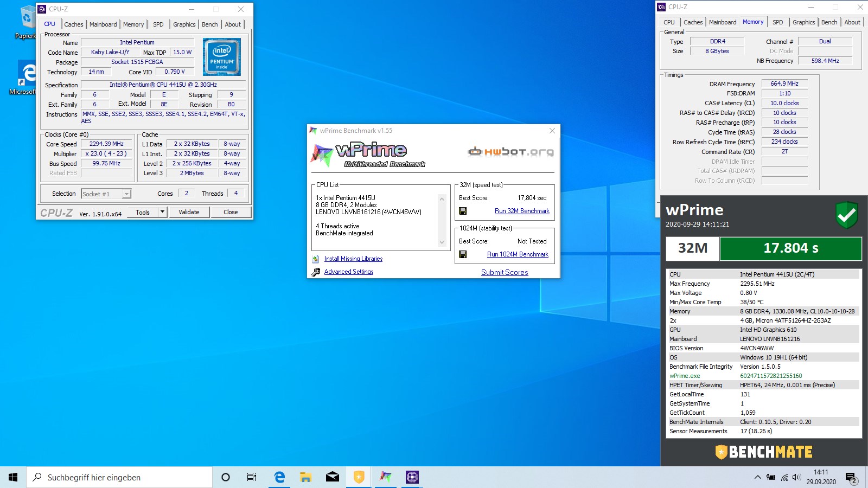Click the Instructions list field in CPU-Z
The width and height of the screenshot is (868, 488).
(x=163, y=117)
